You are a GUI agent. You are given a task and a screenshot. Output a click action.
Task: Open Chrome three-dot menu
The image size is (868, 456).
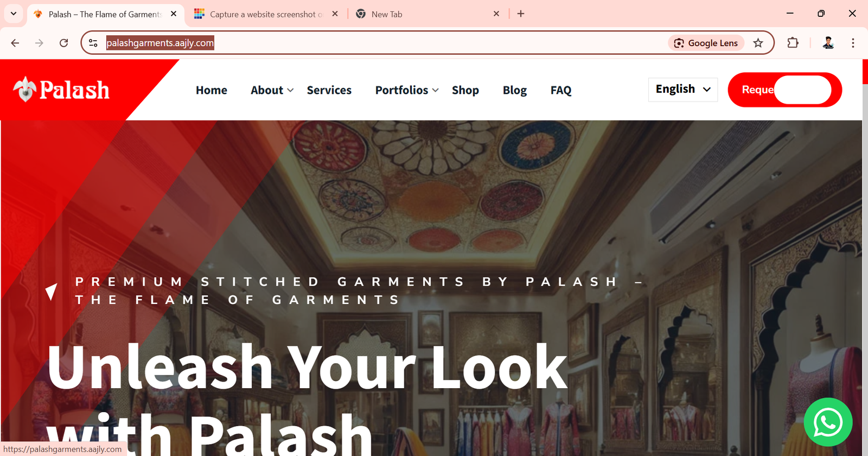[x=853, y=43]
